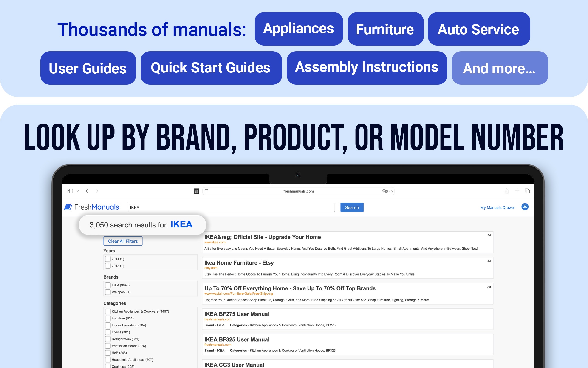Check Kitchen Appliances & Cookware filter
Viewport: 588px width, 368px height.
[108, 311]
